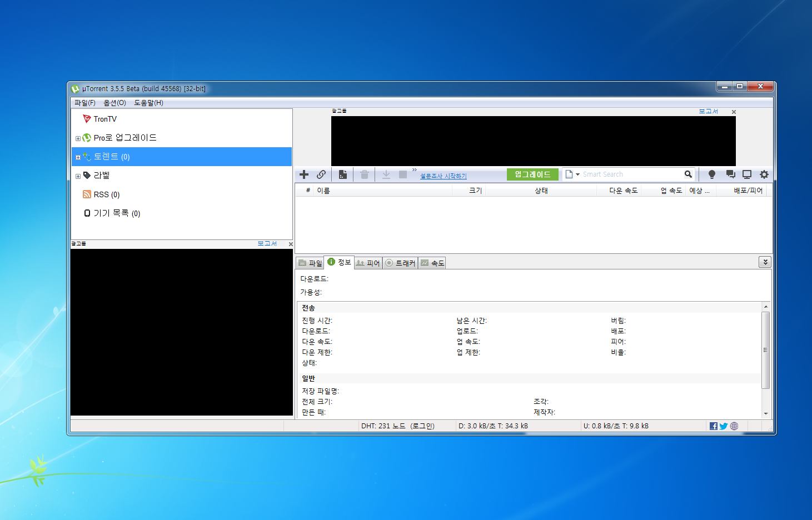Click the device phone icon
This screenshot has width=812, height=520.
point(87,213)
